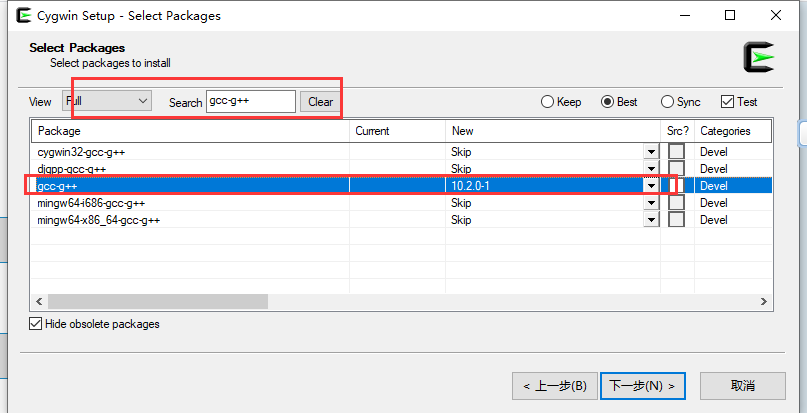Click the Categories column header
This screenshot has width=807, height=413.
[732, 131]
